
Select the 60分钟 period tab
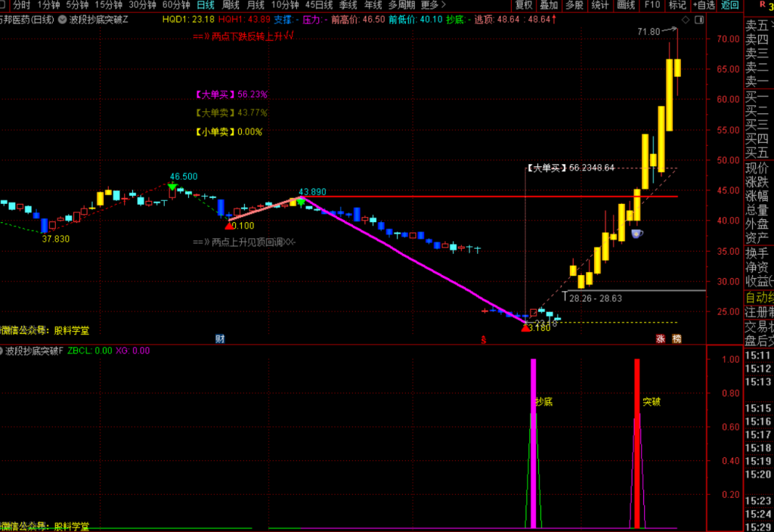click(x=176, y=5)
